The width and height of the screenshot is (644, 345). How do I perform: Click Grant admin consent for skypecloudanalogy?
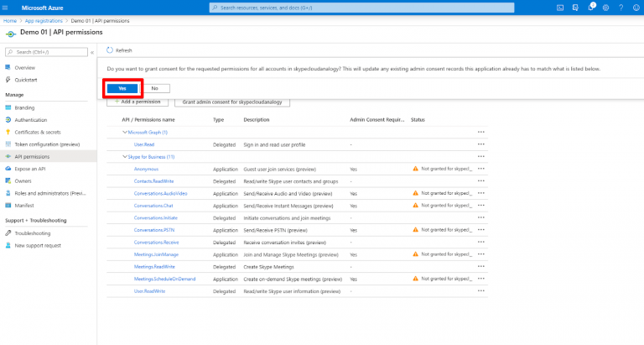pyautogui.click(x=232, y=102)
